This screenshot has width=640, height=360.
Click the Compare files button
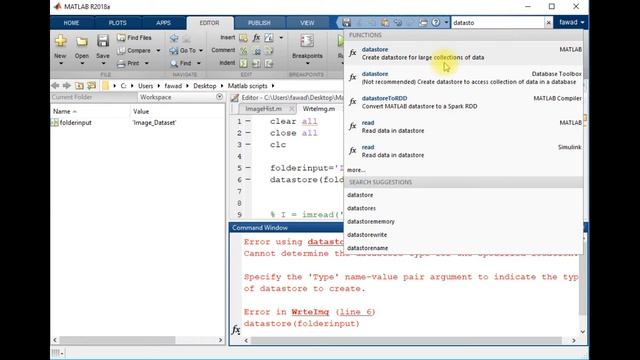pyautogui.click(x=134, y=51)
